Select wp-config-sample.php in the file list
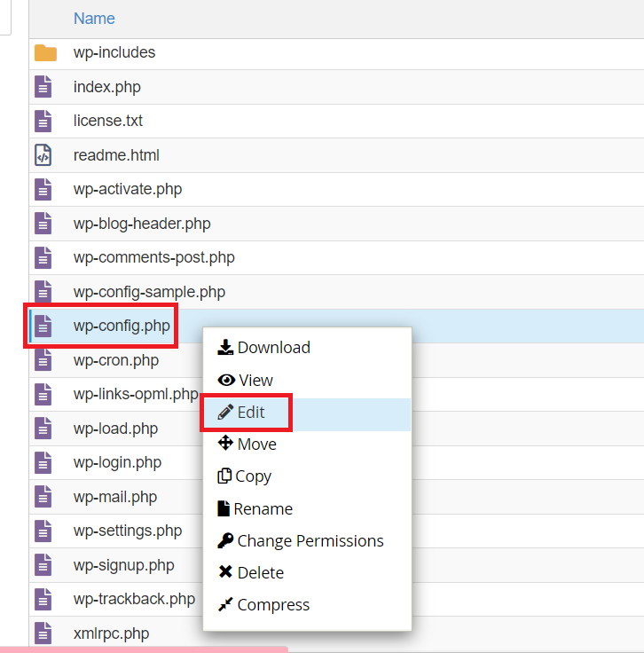Screen dimensions: 644x653 (x=149, y=292)
